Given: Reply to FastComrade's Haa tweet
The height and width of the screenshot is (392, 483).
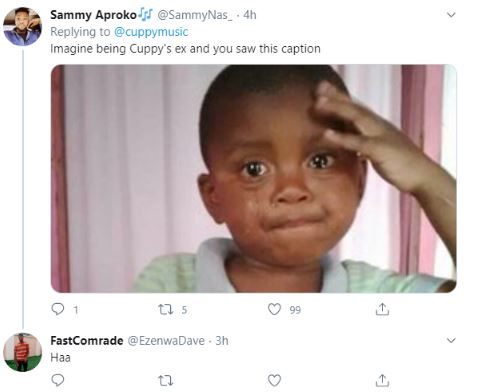Looking at the screenshot, I should pos(58,380).
